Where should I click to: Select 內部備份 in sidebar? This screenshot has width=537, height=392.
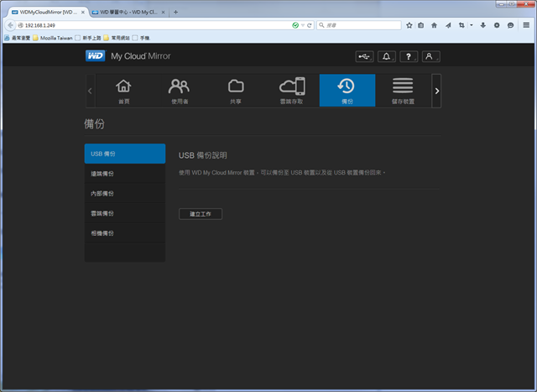(x=125, y=194)
